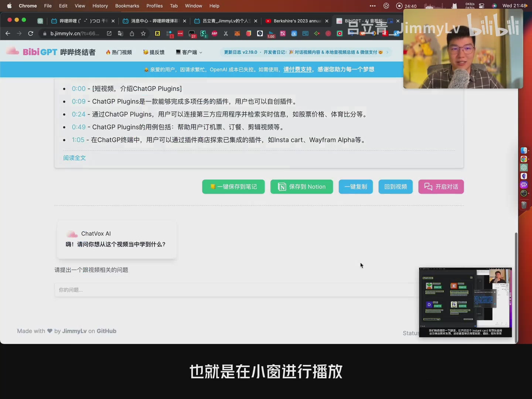This screenshot has height=399, width=532.
Task: Click the 请付费支持 payment link
Action: [297, 69]
